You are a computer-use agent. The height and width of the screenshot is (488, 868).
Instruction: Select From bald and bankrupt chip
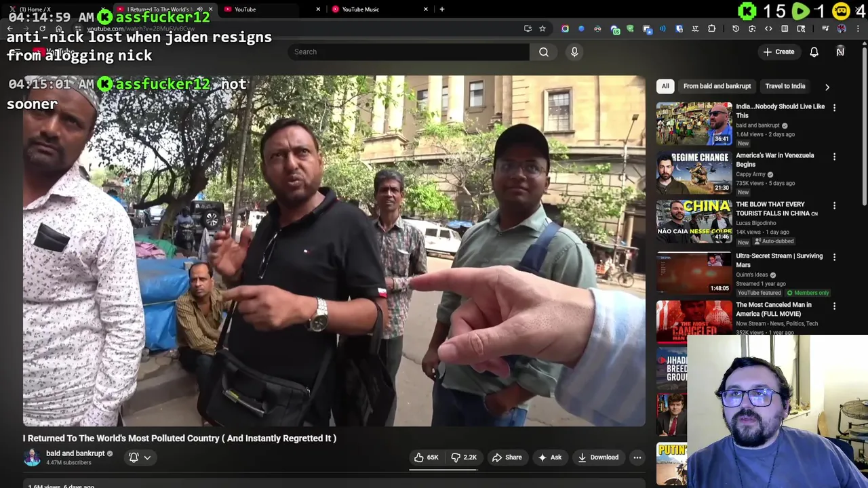(717, 86)
